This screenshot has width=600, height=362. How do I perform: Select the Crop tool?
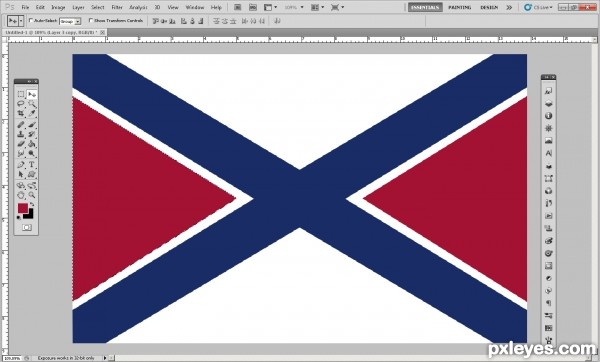tap(21, 114)
